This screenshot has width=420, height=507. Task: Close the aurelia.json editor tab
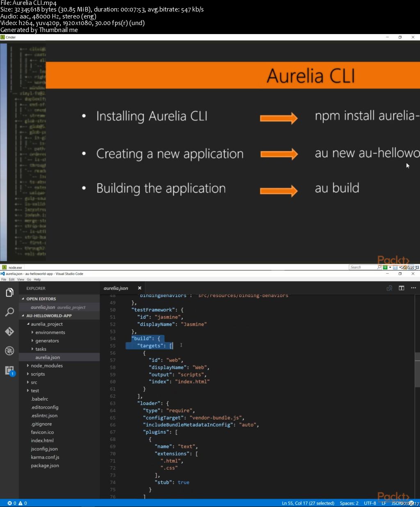click(x=139, y=288)
